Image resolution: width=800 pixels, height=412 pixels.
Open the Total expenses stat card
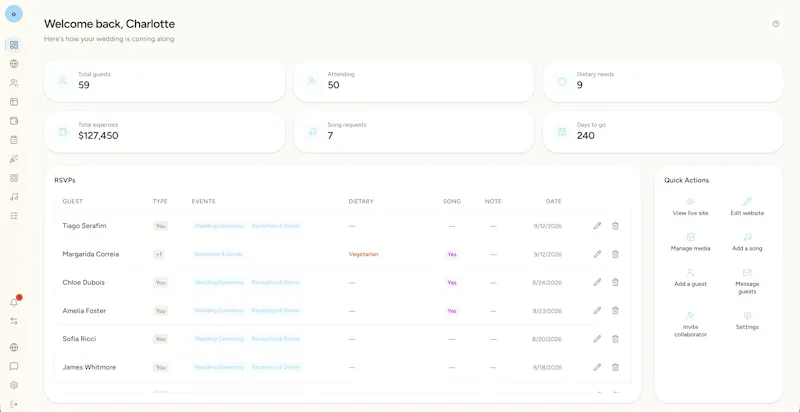[x=164, y=132]
